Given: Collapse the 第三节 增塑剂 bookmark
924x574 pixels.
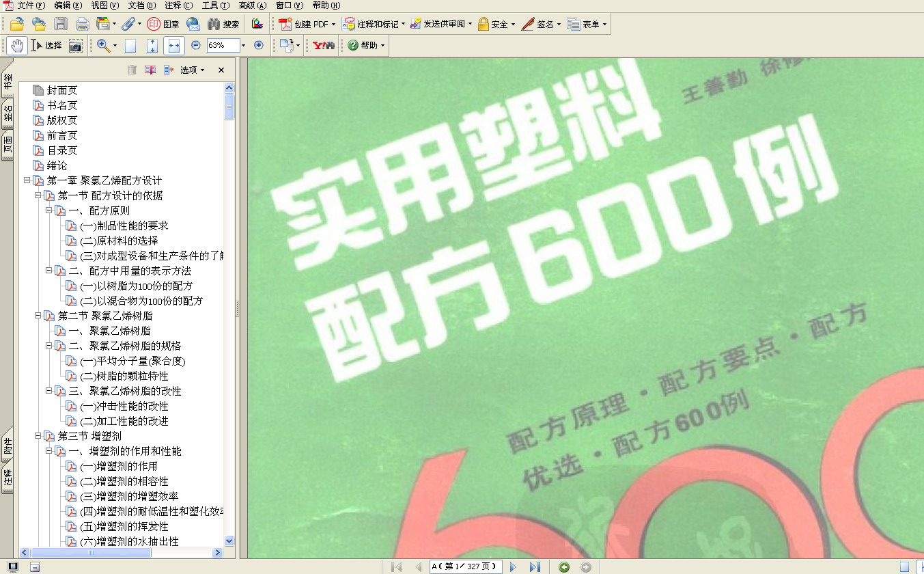Looking at the screenshot, I should pos(38,436).
